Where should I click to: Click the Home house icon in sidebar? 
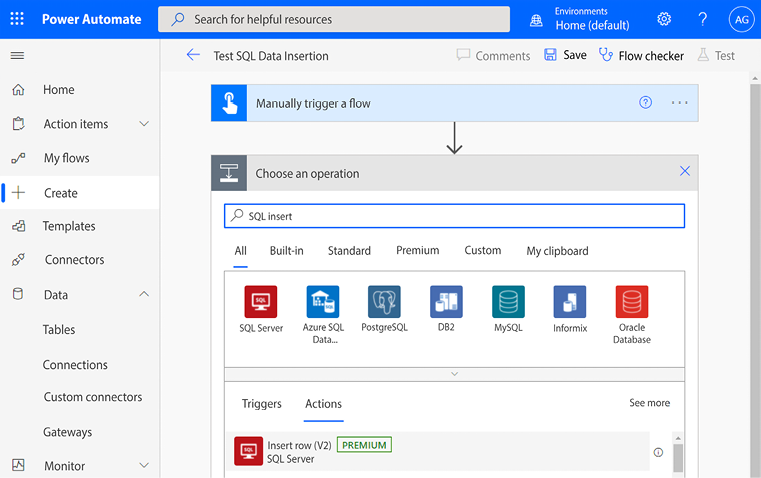click(18, 89)
